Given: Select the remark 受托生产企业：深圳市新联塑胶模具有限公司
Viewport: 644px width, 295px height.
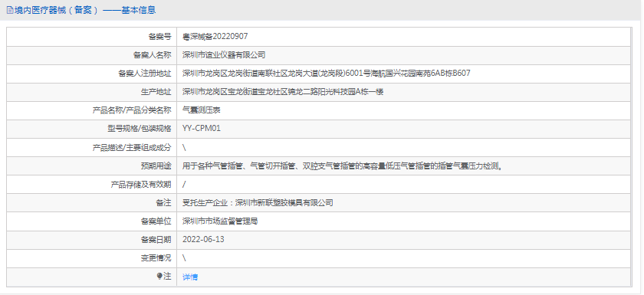Looking at the screenshot, I should (258, 203).
